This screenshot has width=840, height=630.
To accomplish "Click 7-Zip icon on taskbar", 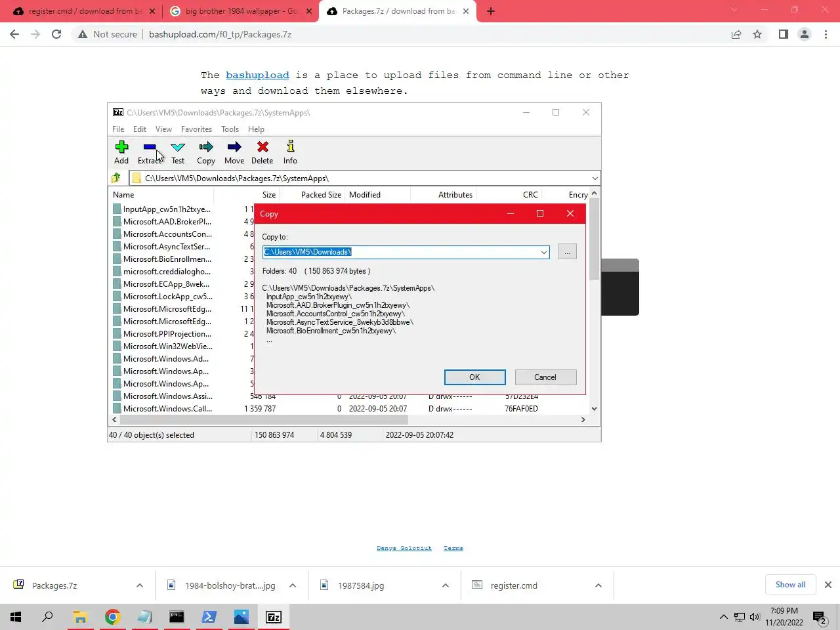I will pyautogui.click(x=274, y=617).
